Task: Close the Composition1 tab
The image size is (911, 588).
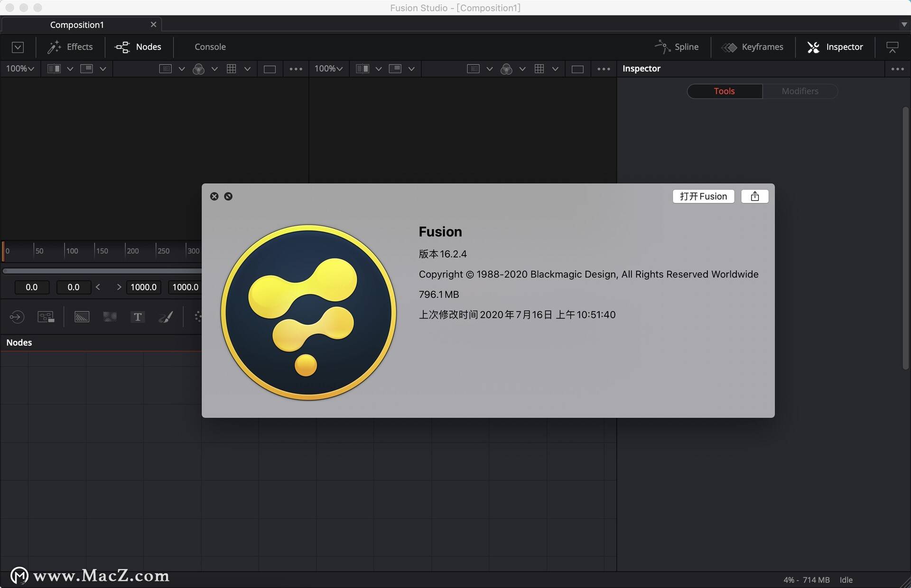Action: click(153, 25)
